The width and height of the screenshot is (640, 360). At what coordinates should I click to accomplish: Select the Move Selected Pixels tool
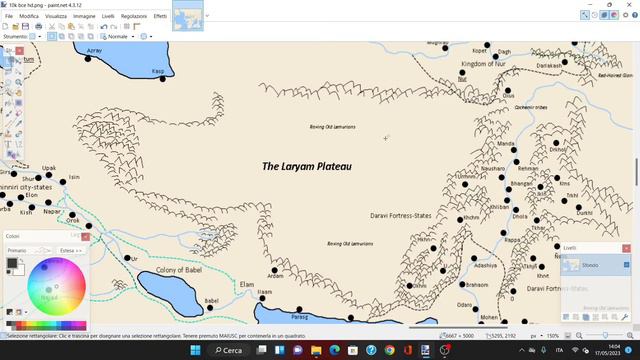[x=18, y=61]
